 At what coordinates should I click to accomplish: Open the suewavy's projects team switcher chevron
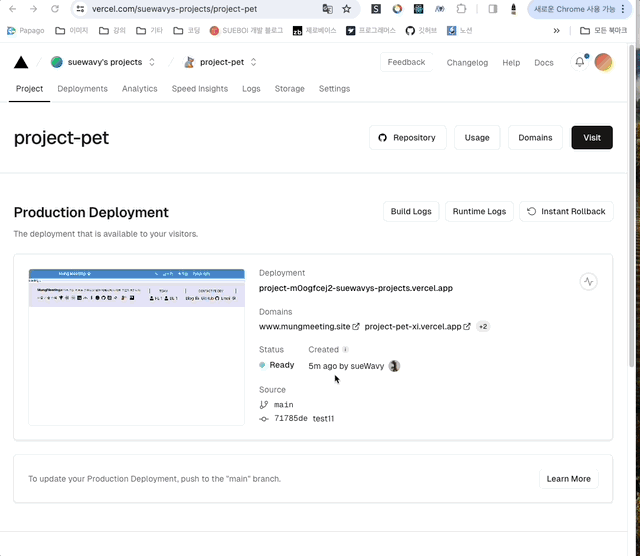[x=152, y=62]
